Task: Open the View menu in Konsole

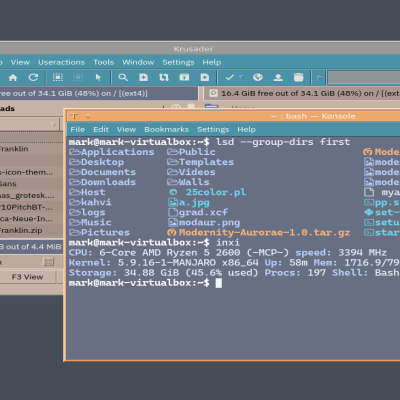Action: (126, 129)
